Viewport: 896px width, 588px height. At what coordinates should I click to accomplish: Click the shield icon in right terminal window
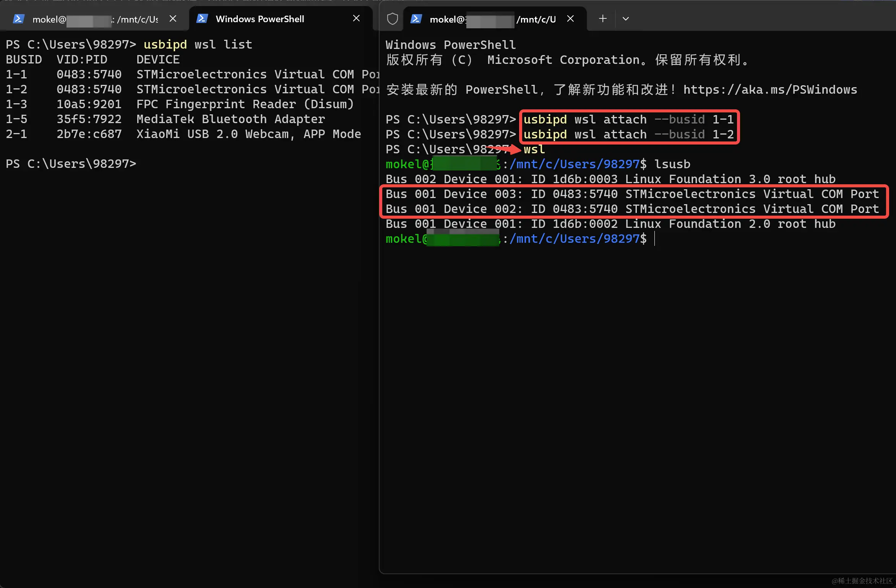pyautogui.click(x=392, y=19)
